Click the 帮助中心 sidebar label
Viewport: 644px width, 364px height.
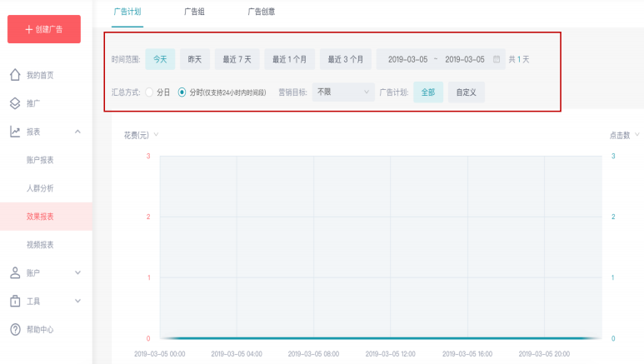(x=40, y=330)
